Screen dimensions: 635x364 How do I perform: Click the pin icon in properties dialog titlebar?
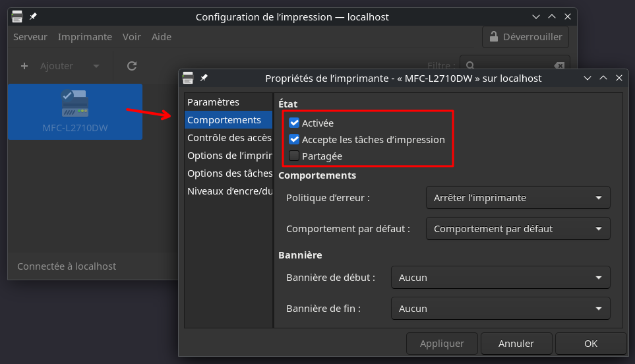coord(204,78)
